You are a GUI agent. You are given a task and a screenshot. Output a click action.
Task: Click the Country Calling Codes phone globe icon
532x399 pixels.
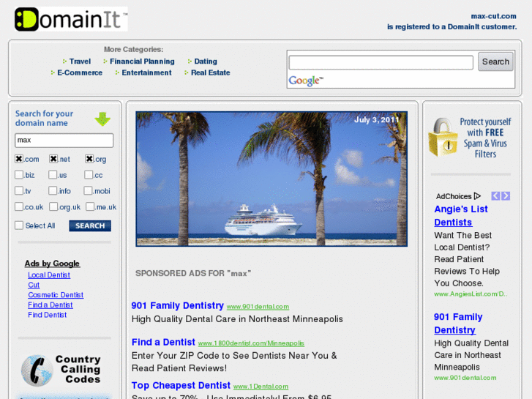coord(37,370)
